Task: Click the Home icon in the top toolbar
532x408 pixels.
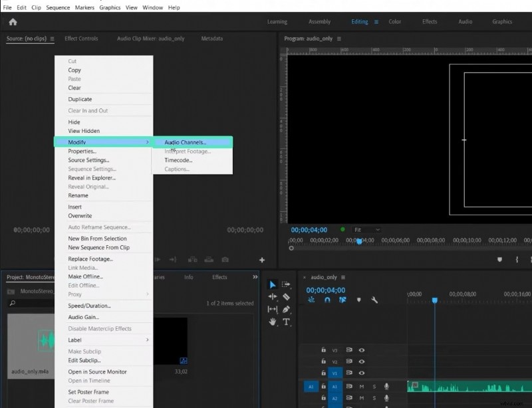Action: point(12,21)
